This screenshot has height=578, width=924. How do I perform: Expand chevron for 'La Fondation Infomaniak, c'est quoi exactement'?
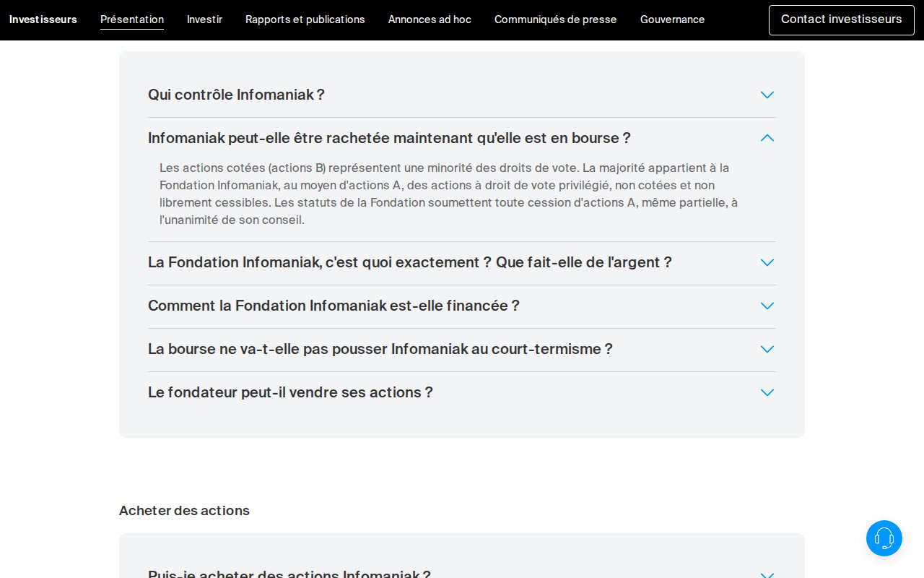(x=767, y=262)
